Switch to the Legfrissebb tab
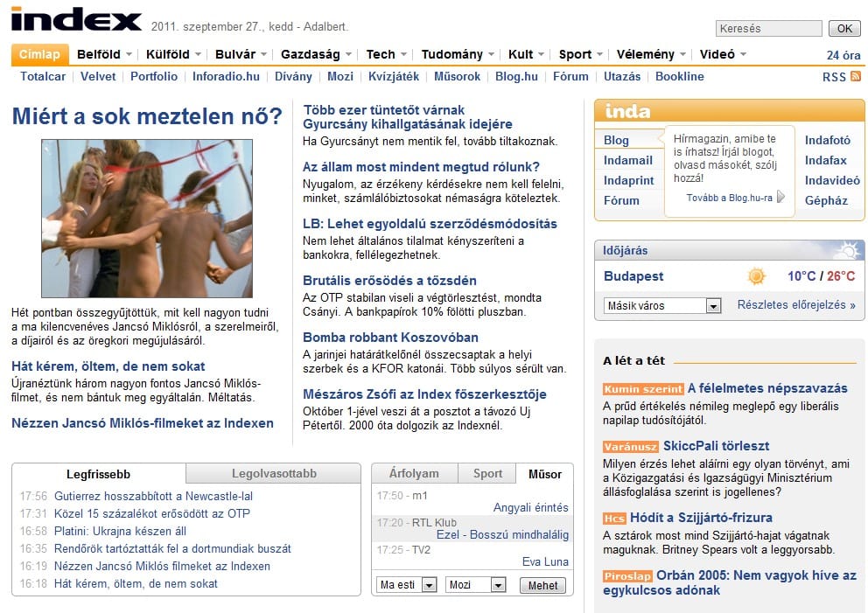868x613 pixels. pos(99,474)
